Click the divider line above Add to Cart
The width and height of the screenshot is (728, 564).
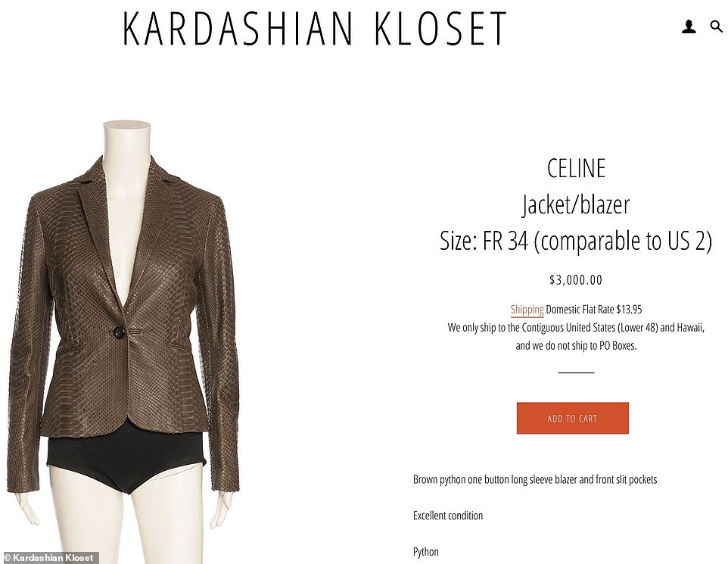[x=576, y=372]
